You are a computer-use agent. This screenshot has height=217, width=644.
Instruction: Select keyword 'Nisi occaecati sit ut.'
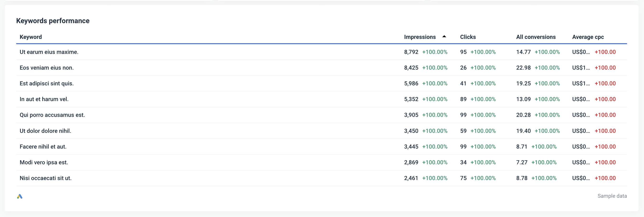[45, 178]
